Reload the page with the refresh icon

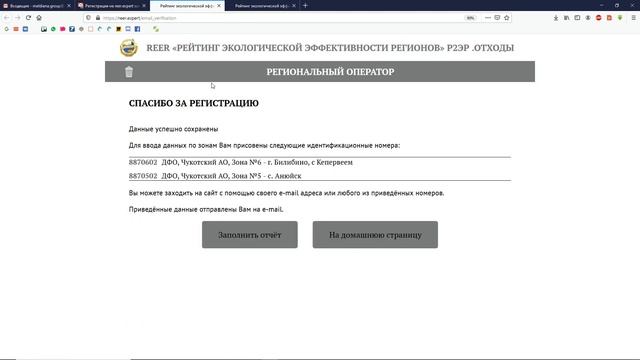point(28,18)
